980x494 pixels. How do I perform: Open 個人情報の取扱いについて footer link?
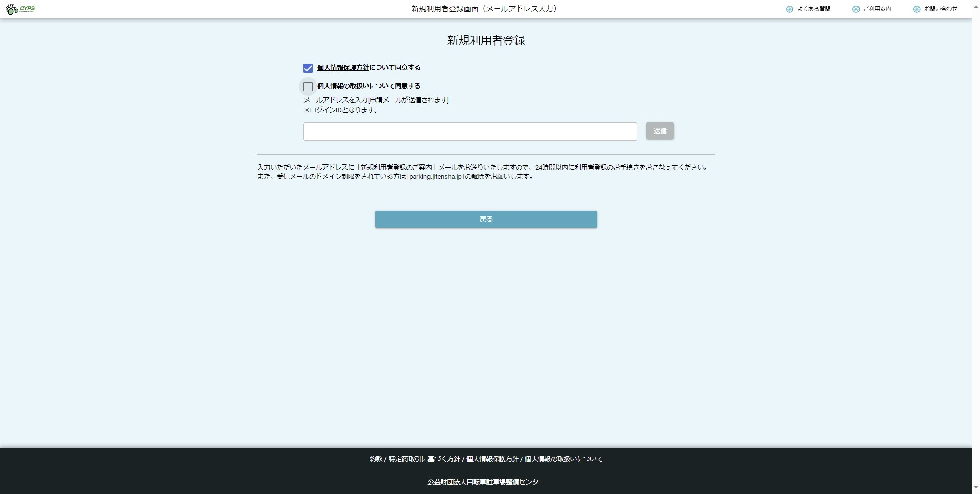pos(563,459)
